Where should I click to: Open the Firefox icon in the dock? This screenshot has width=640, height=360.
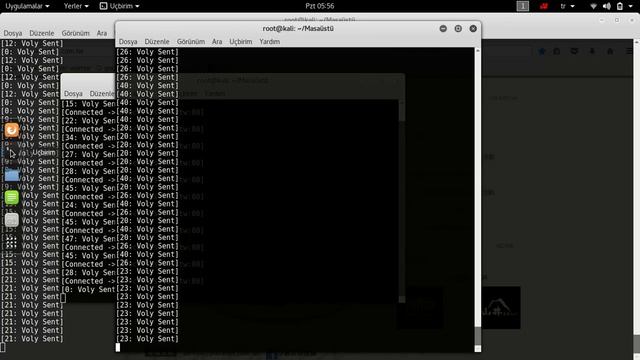point(11,130)
